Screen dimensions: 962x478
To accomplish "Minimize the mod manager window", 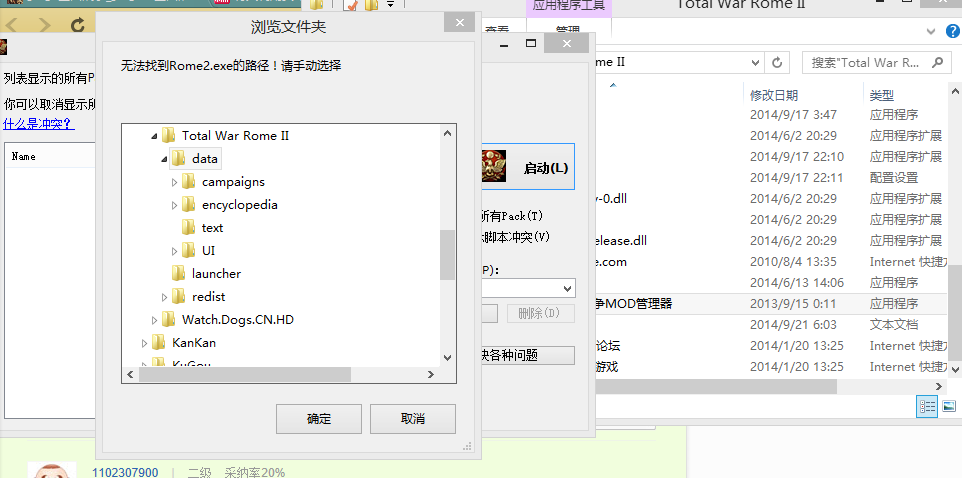I will click(504, 44).
